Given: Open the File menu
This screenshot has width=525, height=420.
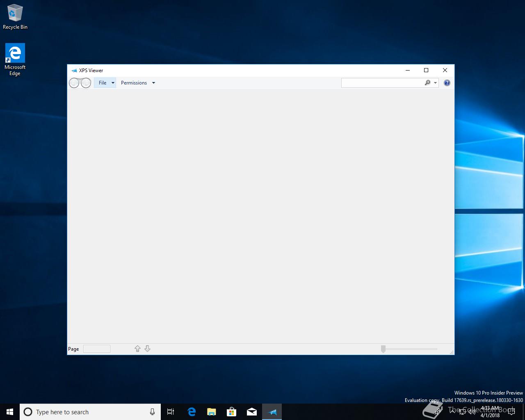Looking at the screenshot, I should [103, 83].
